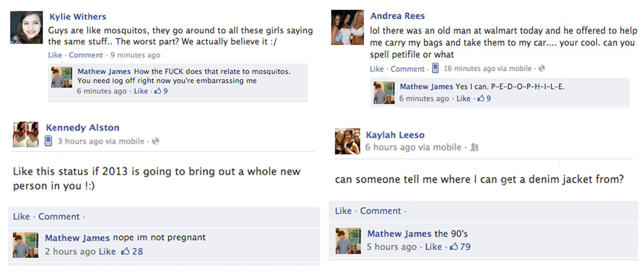Screen dimensions: 644x273
Task: Click the thumbs-up icon showing 79 likes
Action: pyautogui.click(x=453, y=246)
